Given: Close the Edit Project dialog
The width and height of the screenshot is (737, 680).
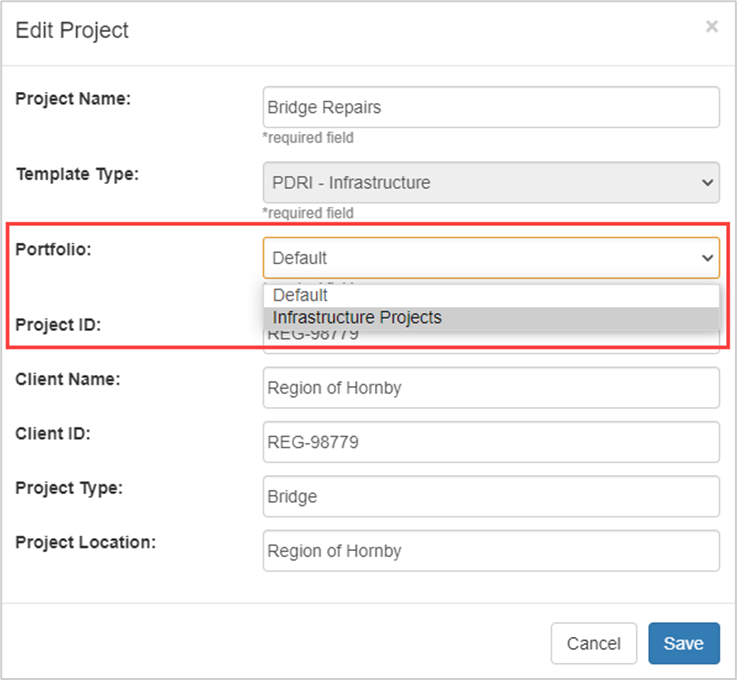Looking at the screenshot, I should pyautogui.click(x=711, y=27).
